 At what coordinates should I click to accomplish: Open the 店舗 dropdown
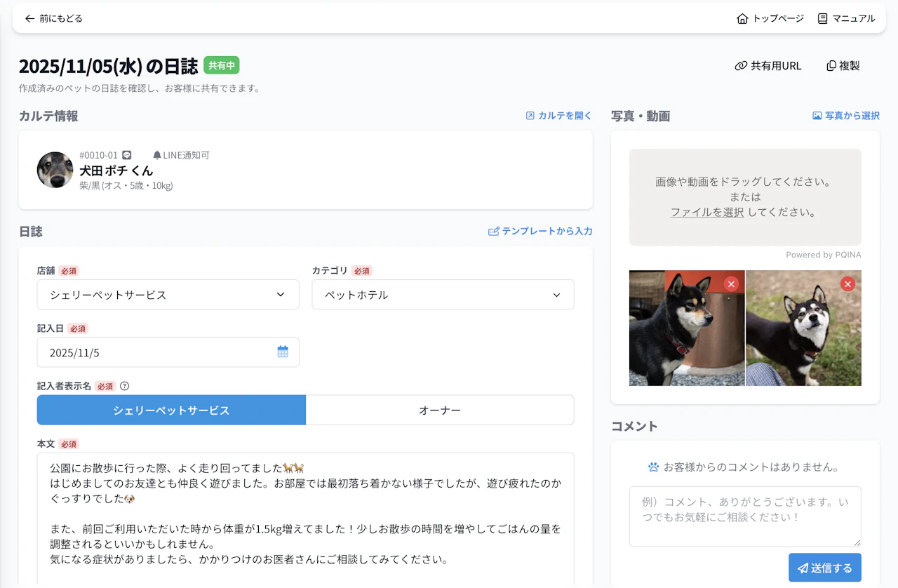click(x=168, y=295)
